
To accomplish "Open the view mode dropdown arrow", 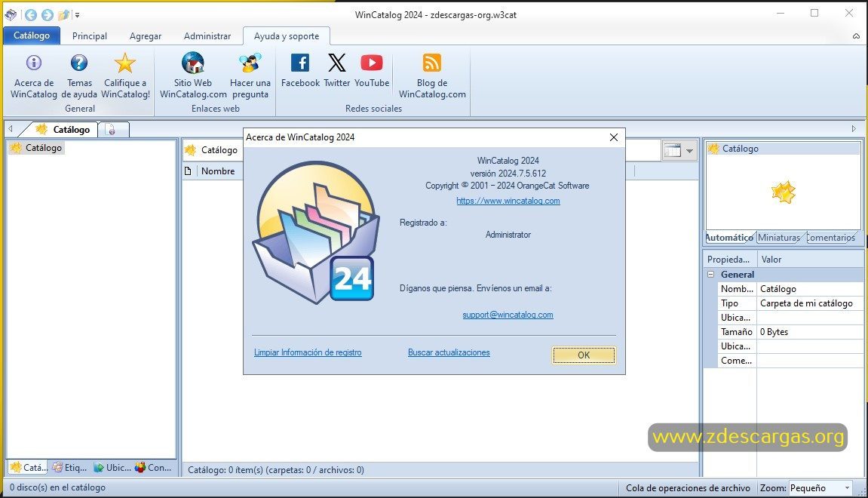I will tap(689, 151).
